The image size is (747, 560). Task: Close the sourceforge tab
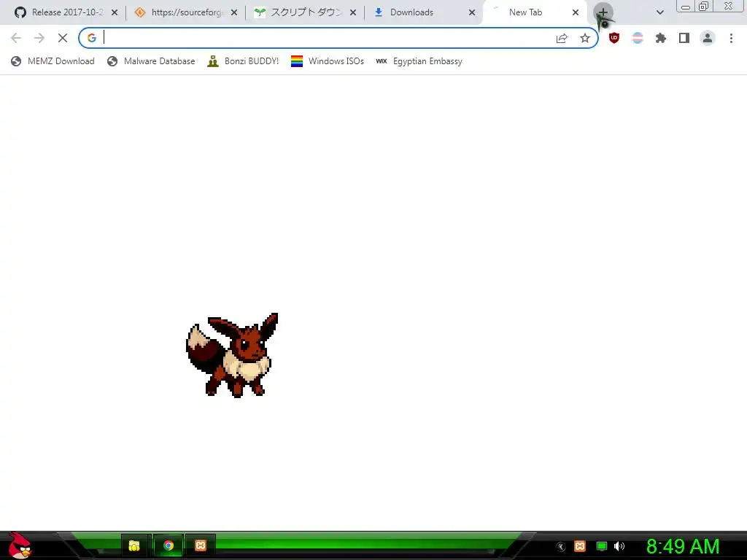[x=234, y=13]
